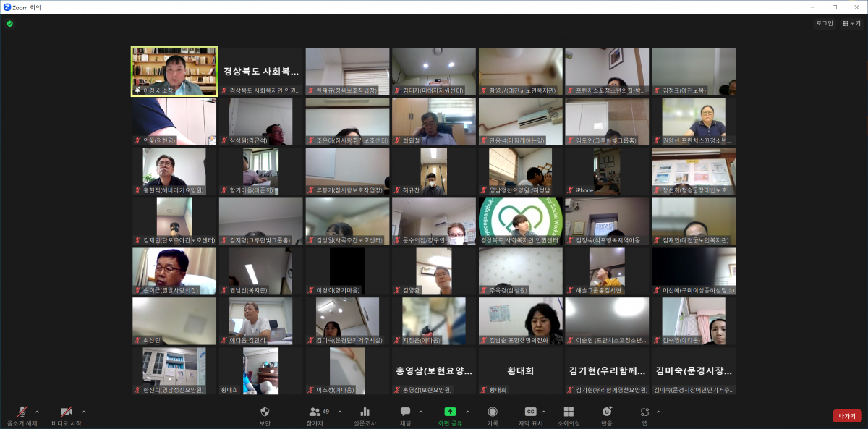Click the green encryption shield icon
The width and height of the screenshot is (868, 429).
tap(9, 23)
